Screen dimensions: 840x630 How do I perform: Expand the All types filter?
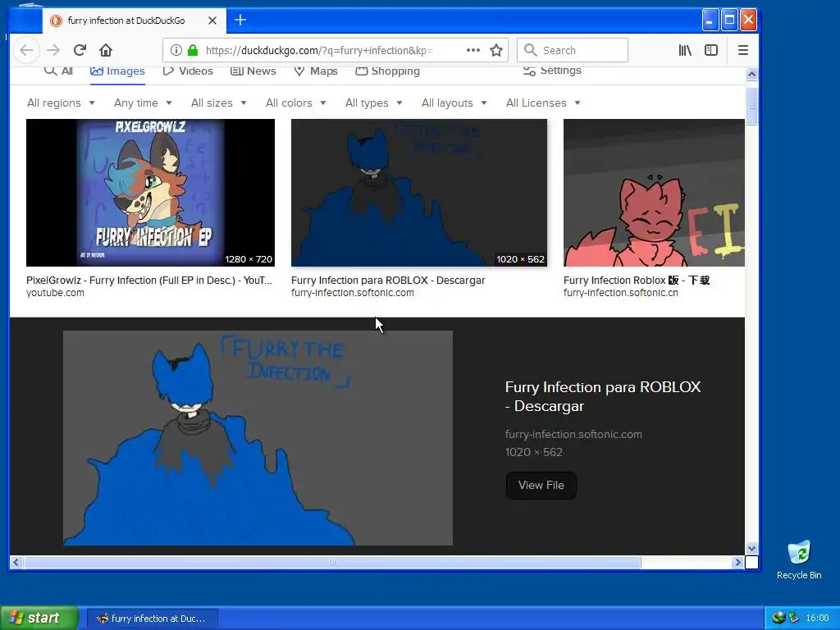click(x=373, y=103)
